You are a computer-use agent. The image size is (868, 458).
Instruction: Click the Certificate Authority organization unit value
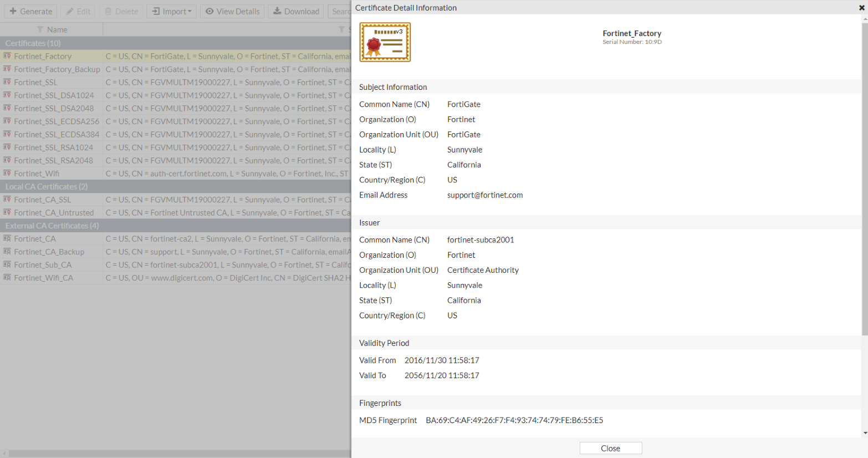pyautogui.click(x=483, y=270)
